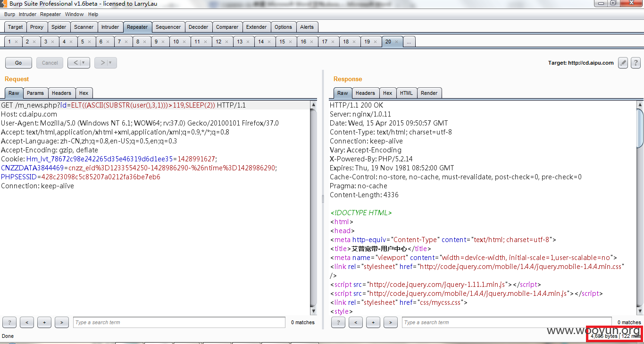
Task: Click the plus options button in request search
Action: point(44,322)
